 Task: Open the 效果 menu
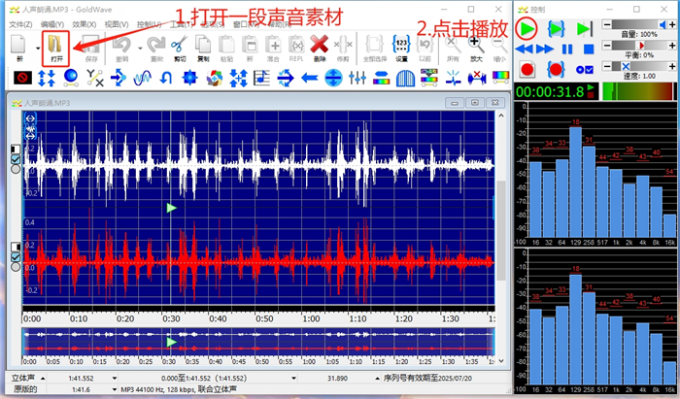pyautogui.click(x=84, y=24)
